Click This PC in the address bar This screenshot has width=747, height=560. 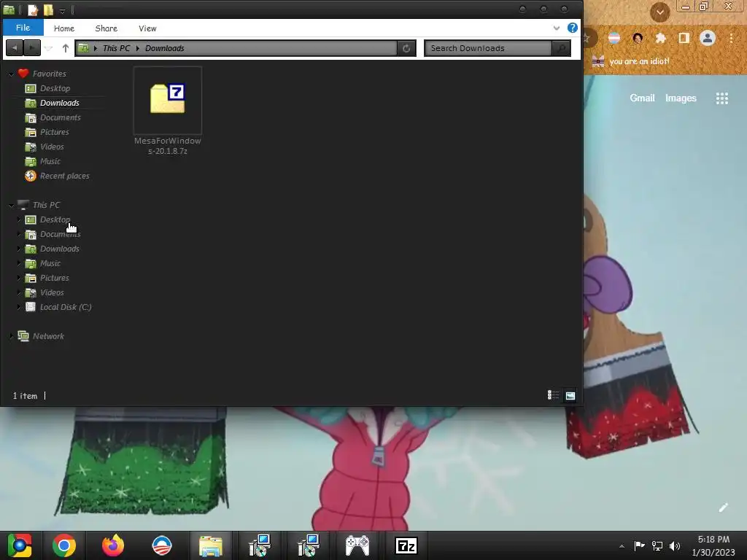pyautogui.click(x=116, y=48)
